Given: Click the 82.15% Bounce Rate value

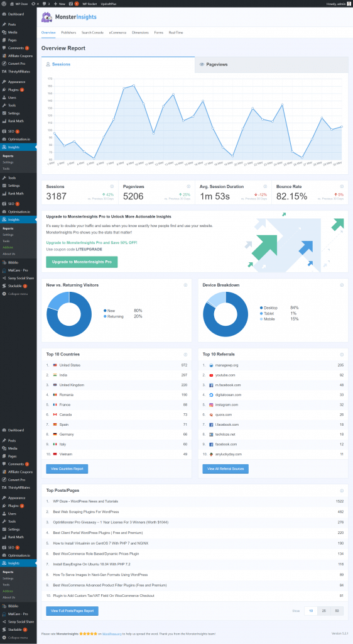Looking at the screenshot, I should coord(291,196).
